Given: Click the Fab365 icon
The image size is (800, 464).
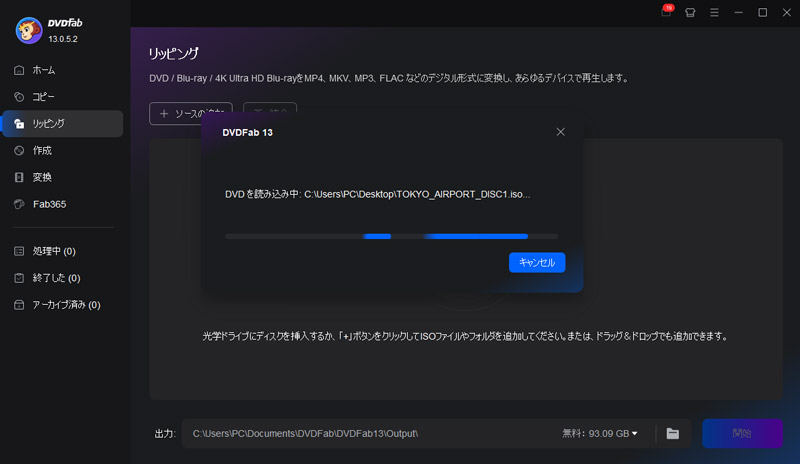Looking at the screenshot, I should point(19,204).
